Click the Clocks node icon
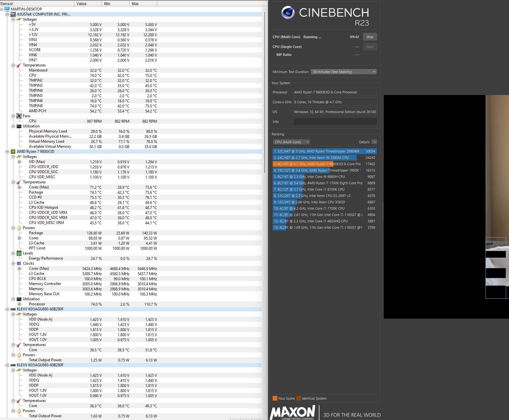 tap(19, 263)
